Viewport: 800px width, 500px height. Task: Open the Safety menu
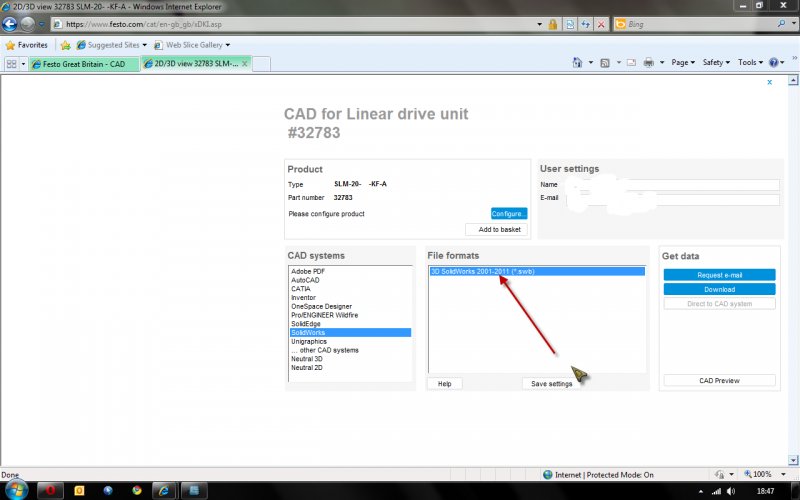coord(716,62)
